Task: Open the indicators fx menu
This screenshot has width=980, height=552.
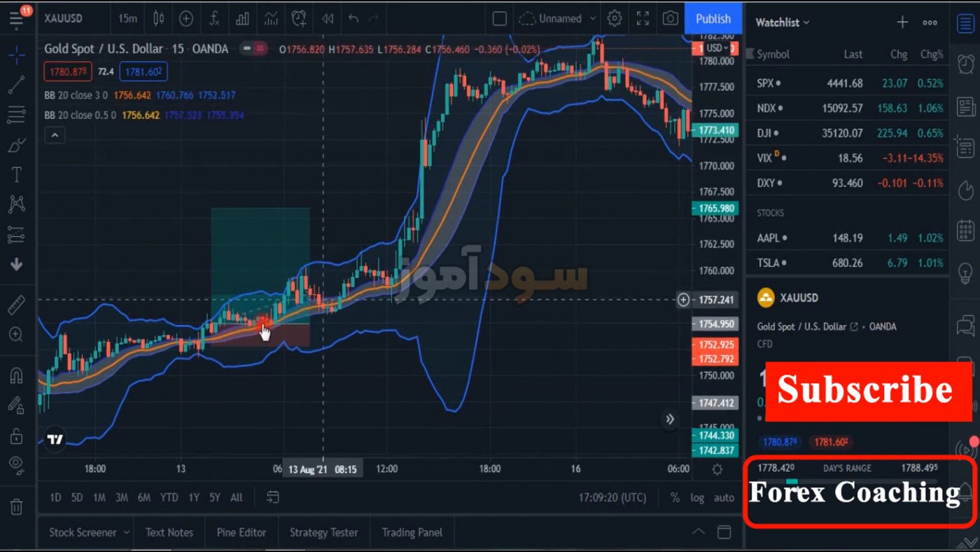Action: (x=215, y=19)
